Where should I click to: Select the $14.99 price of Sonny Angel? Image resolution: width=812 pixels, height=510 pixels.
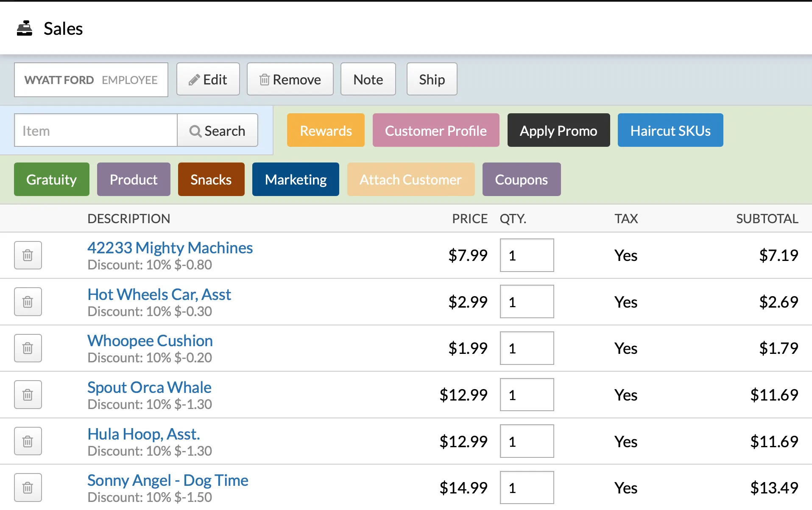463,488
